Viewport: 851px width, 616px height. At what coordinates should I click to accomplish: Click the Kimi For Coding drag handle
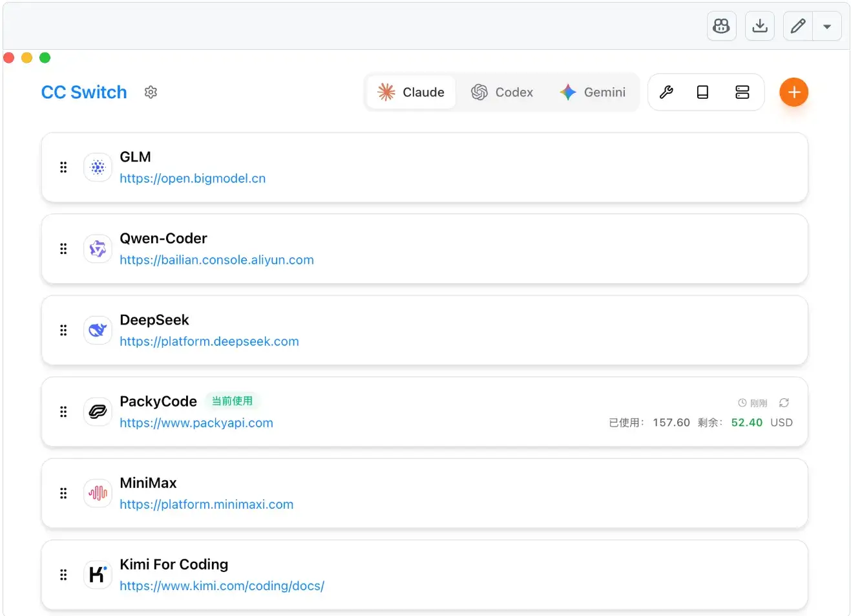tap(63, 575)
